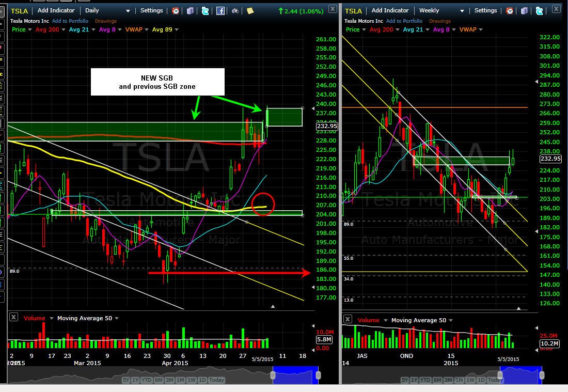This screenshot has width=568, height=392.
Task: Click the right handle of daily range slider
Action: 318,375
